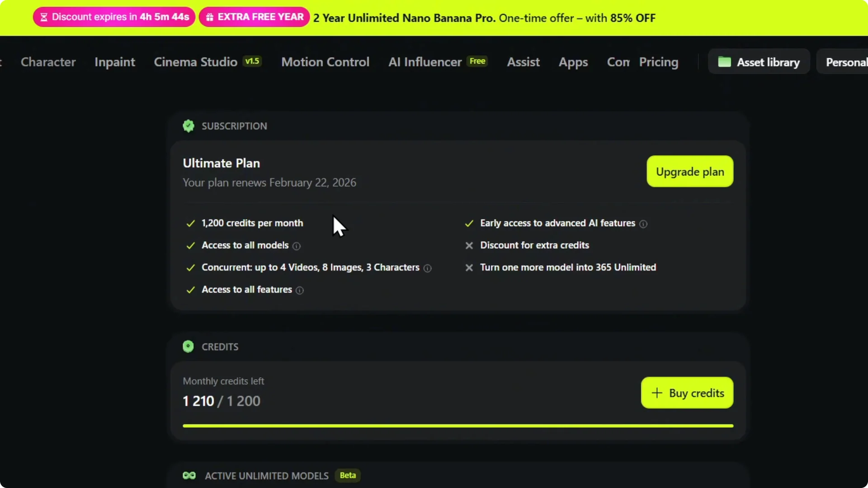Click the infinity icon next to ACTIVE UNLIMITED MODELS
The height and width of the screenshot is (488, 868).
[x=189, y=475]
